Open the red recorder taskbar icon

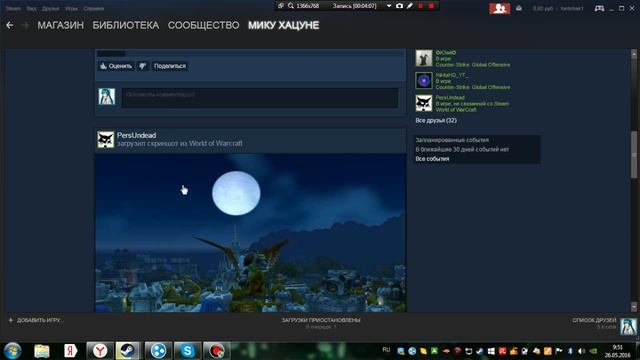pos(217,351)
